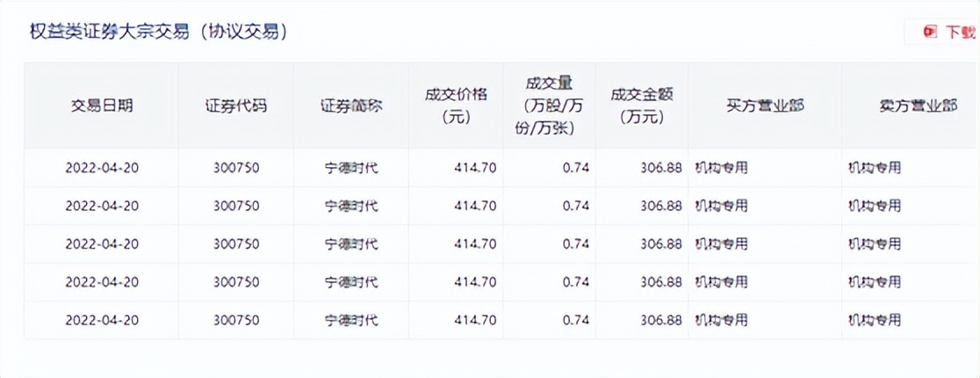980x378 pixels.
Task: Open 宁德时代 link in the last row
Action: coord(351,320)
